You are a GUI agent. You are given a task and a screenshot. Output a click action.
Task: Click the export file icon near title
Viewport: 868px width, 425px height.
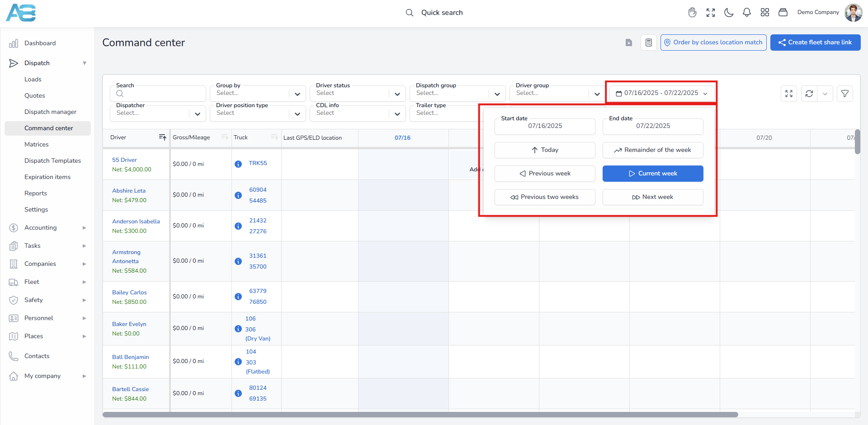(629, 42)
